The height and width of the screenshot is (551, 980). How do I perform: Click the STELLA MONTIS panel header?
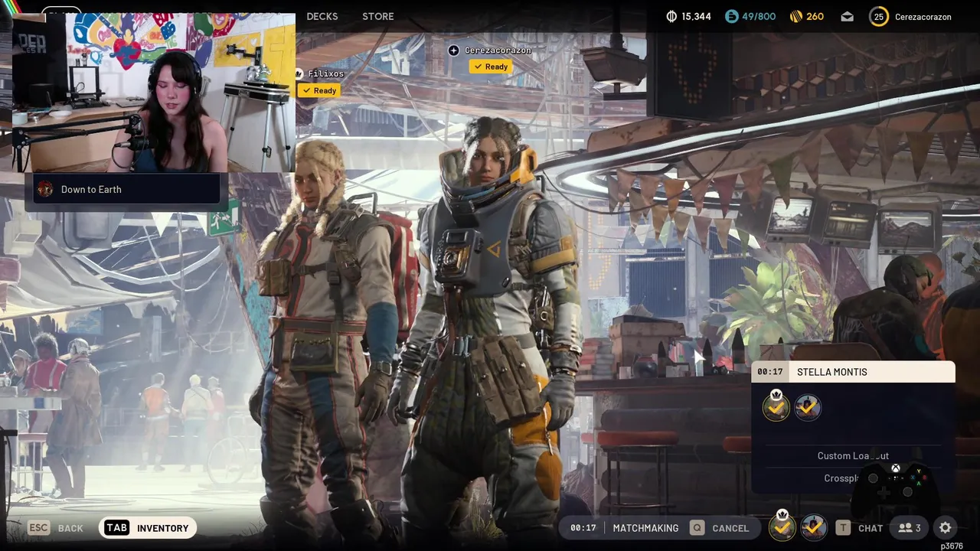[x=853, y=372]
